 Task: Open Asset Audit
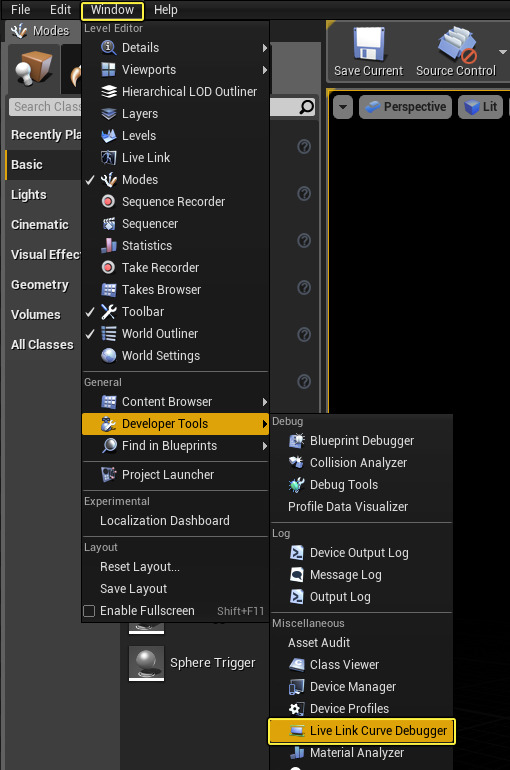point(319,643)
